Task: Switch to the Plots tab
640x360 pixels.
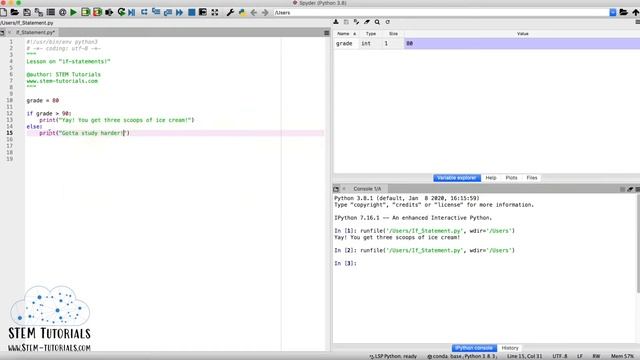Action: click(511, 178)
